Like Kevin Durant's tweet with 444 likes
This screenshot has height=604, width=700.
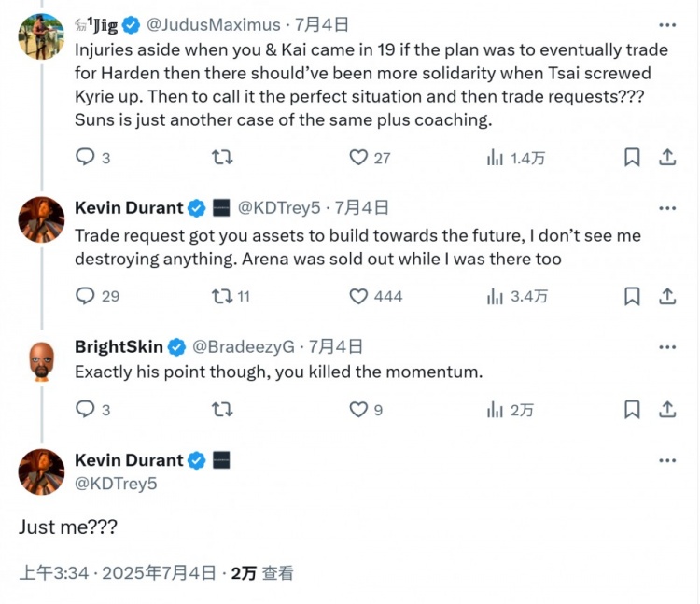click(358, 296)
